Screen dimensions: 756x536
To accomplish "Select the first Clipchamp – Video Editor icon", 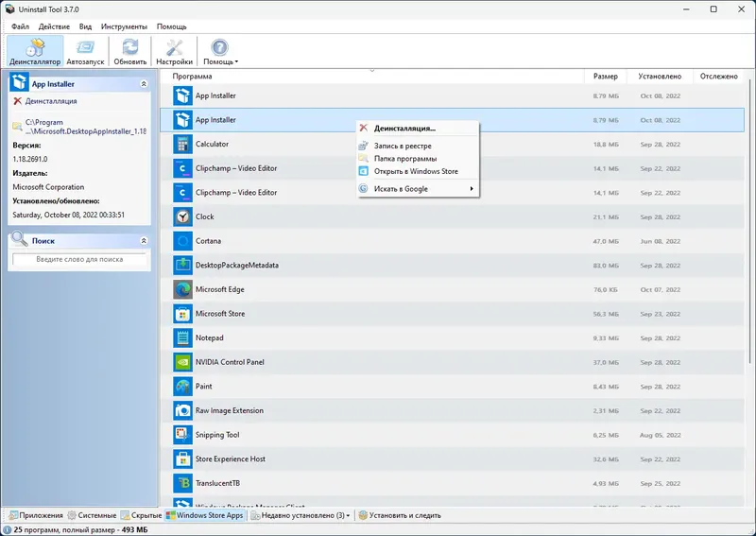I will tap(182, 168).
